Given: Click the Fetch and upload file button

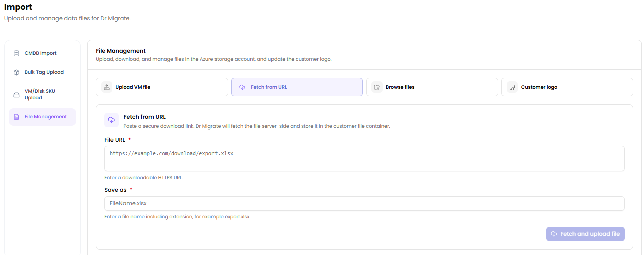Looking at the screenshot, I should pos(585,234).
